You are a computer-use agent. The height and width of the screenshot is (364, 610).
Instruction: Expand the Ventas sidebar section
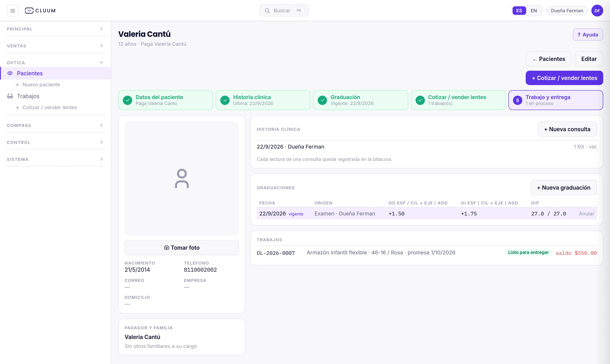[x=55, y=46]
